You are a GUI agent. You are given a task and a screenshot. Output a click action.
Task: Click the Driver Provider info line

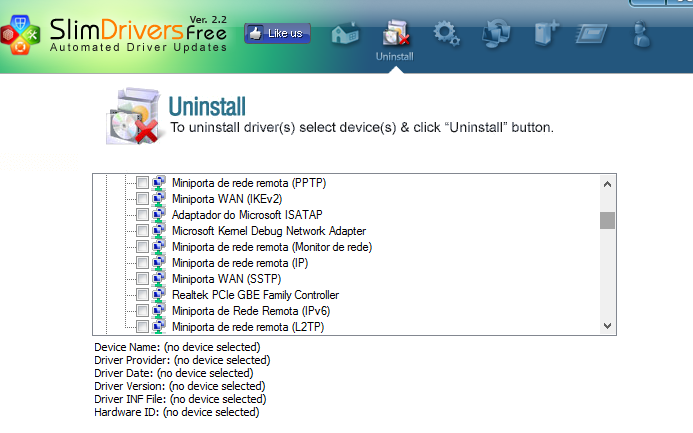pos(182,360)
